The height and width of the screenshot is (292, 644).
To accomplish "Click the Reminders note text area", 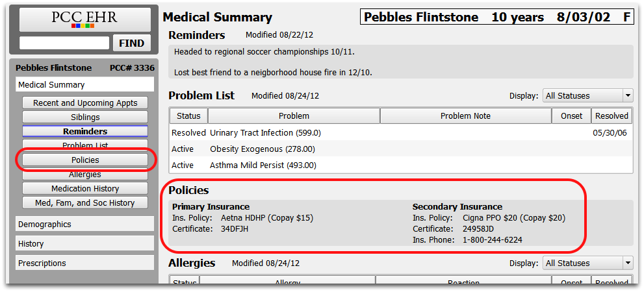I will (x=401, y=62).
